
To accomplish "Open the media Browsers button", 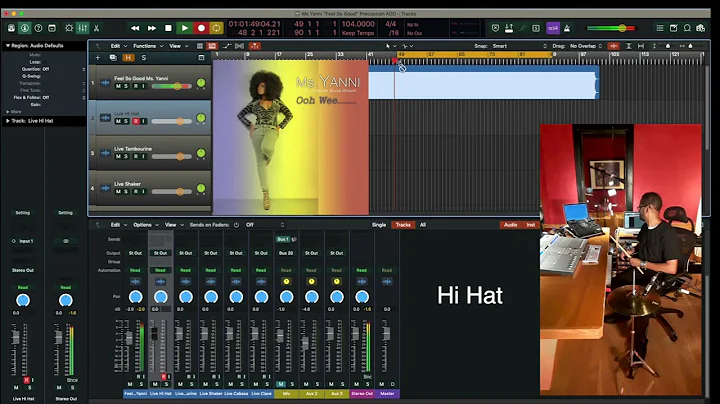I will coord(701,28).
